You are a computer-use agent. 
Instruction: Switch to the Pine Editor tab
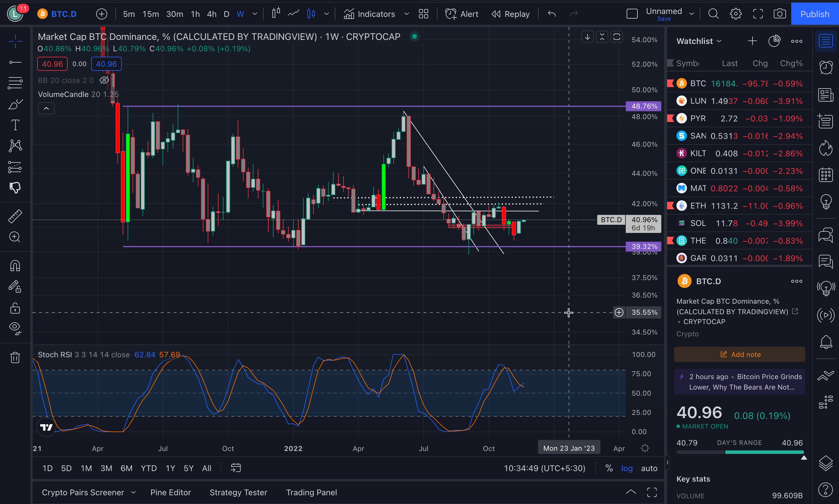[x=171, y=492]
